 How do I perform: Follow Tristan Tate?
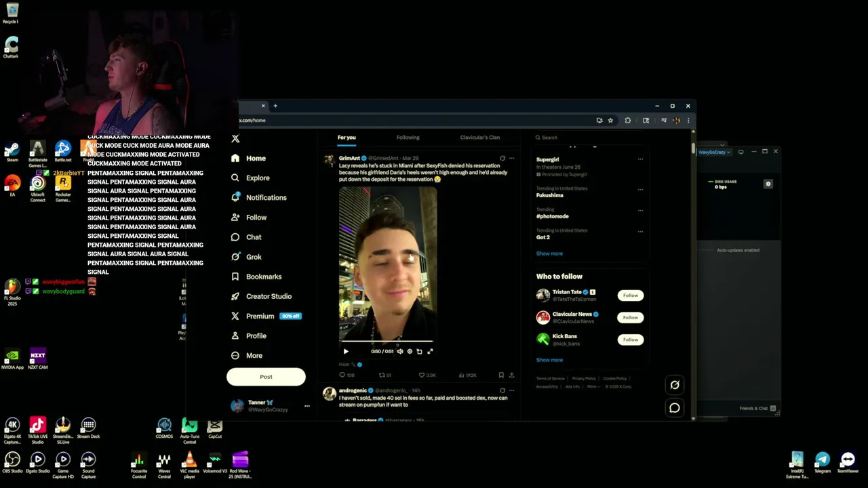coord(630,296)
